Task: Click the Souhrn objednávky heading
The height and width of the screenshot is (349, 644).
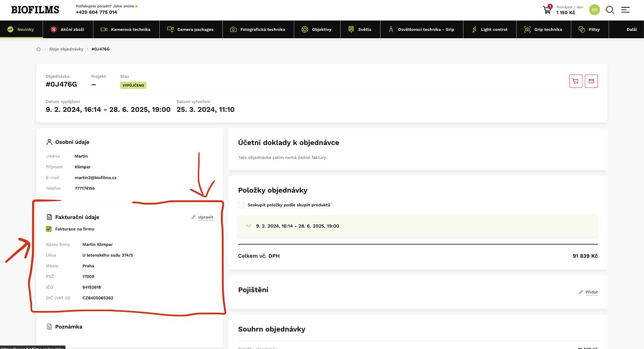Action: tap(272, 329)
